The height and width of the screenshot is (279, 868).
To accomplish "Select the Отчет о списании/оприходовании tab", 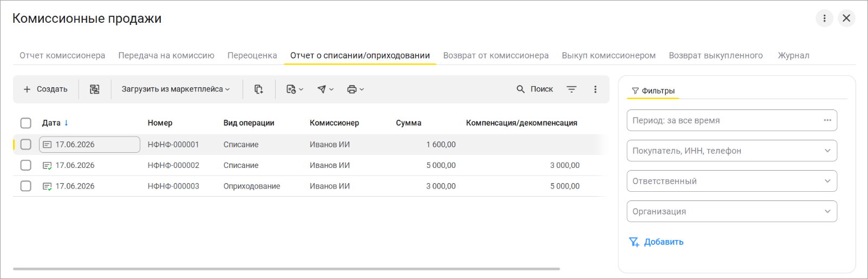I will tap(360, 55).
